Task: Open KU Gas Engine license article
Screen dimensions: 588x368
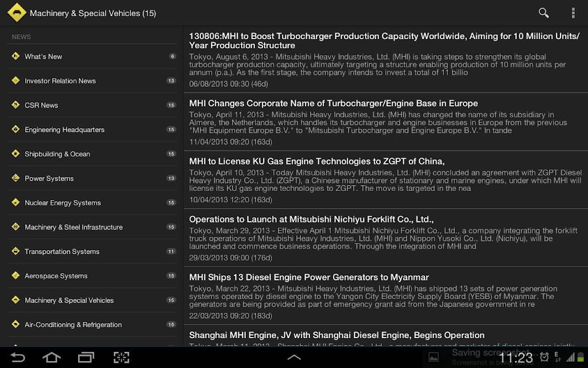Action: [386, 179]
